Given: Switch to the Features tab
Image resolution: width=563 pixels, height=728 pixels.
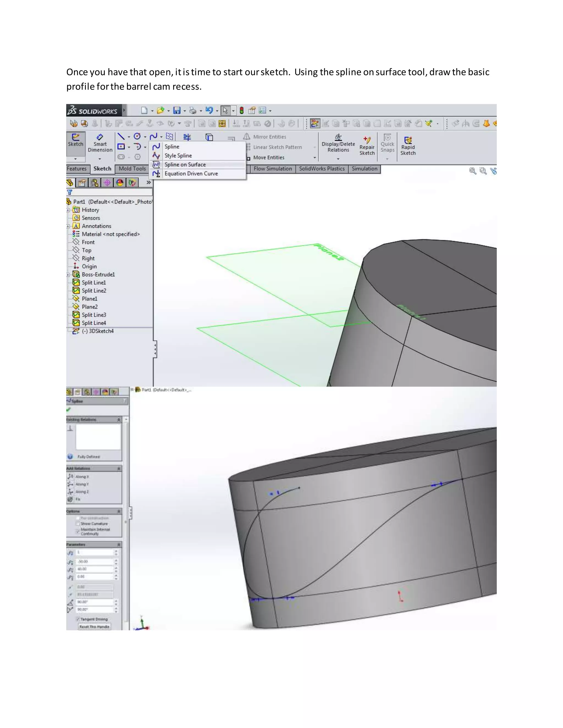Looking at the screenshot, I should click(77, 169).
